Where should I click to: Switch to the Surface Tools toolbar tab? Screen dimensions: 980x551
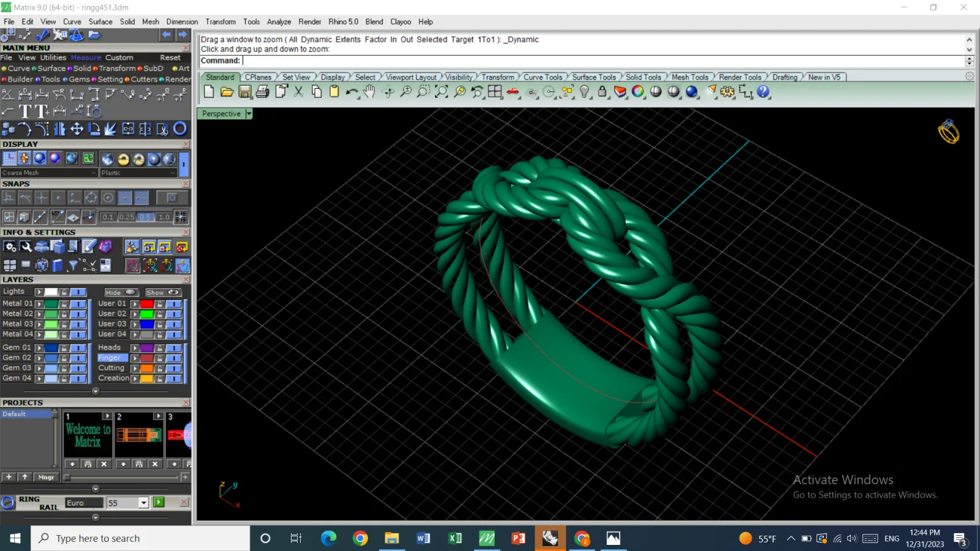click(x=594, y=77)
